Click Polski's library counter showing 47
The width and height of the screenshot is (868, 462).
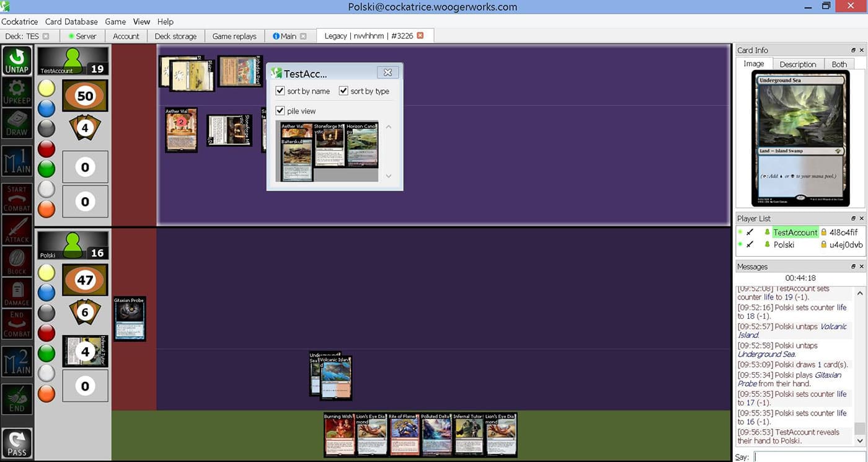[85, 280]
